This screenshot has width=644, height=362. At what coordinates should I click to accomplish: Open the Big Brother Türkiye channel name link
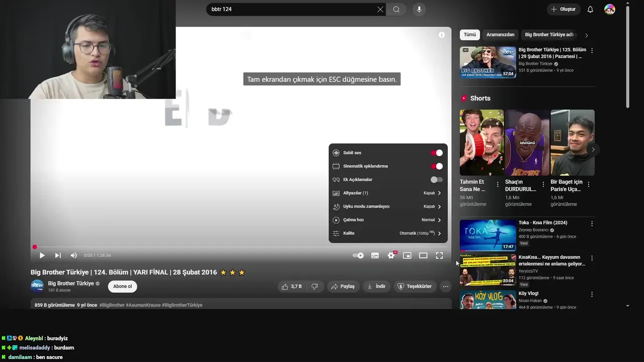pos(71,284)
